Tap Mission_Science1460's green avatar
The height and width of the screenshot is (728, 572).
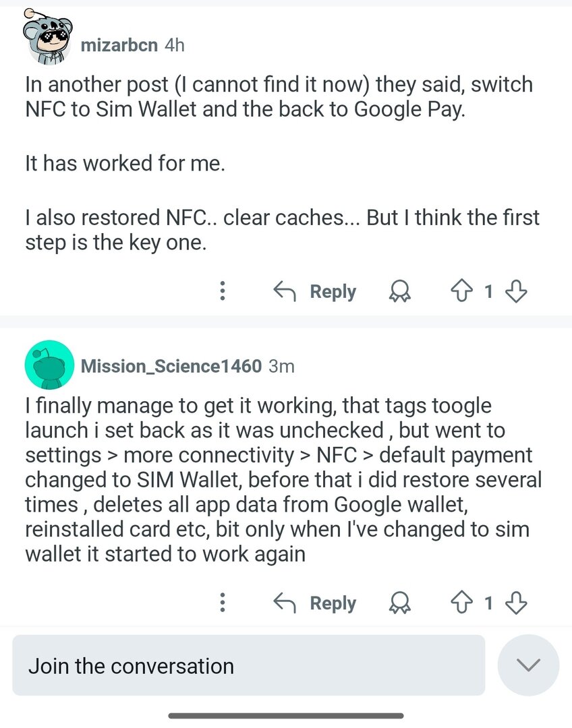click(49, 365)
